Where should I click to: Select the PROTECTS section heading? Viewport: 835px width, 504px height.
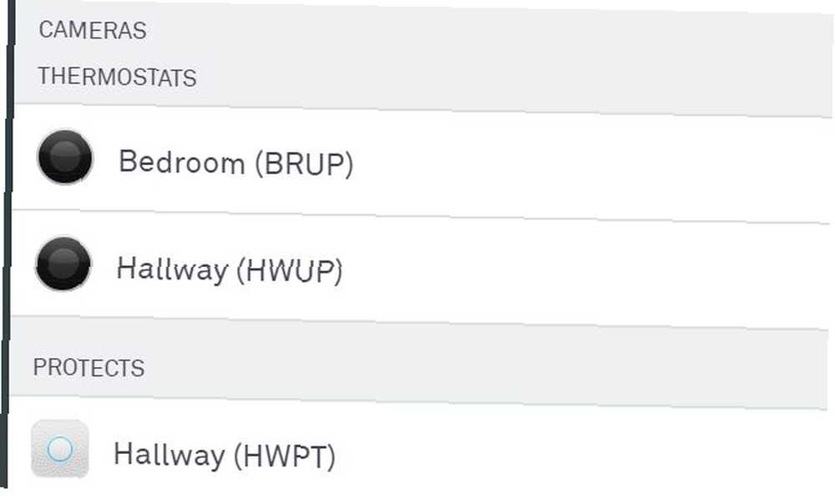point(89,368)
